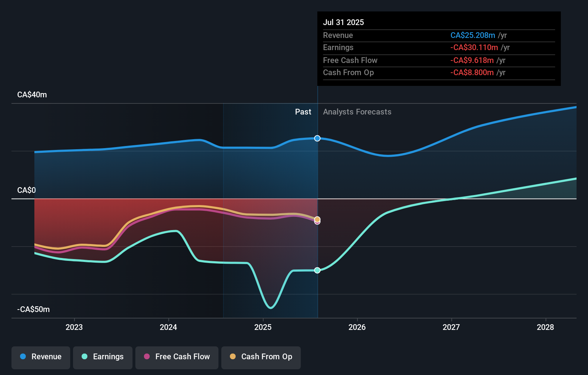
Task: Select the Revenue data point marker on chart
Action: click(317, 138)
